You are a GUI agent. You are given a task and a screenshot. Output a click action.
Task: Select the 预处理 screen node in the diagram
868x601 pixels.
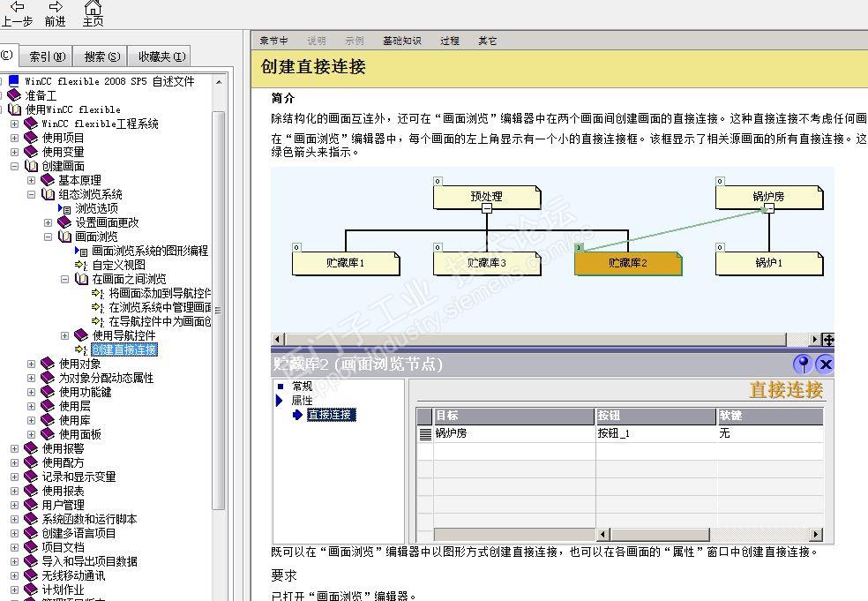pyautogui.click(x=487, y=197)
